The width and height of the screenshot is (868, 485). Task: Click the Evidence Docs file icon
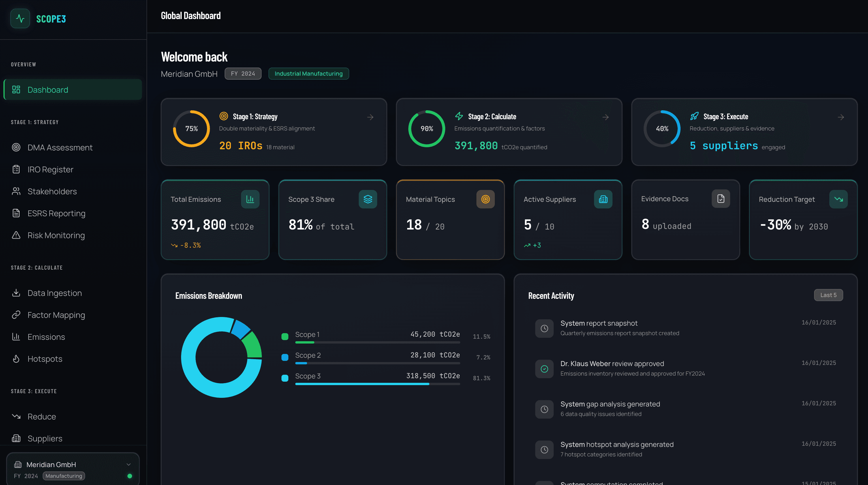pyautogui.click(x=721, y=199)
